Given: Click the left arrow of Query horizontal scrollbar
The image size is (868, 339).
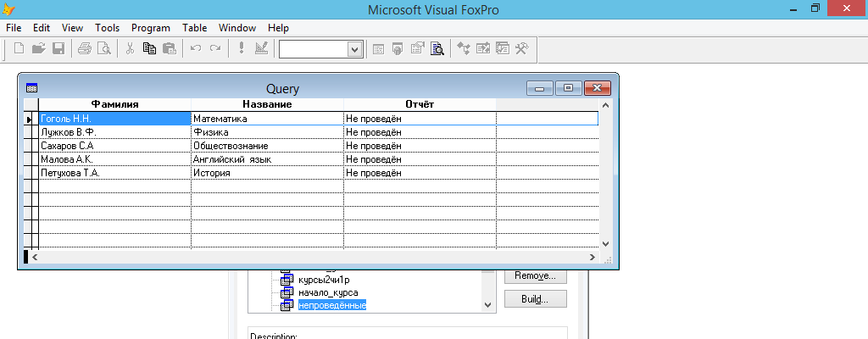Looking at the screenshot, I should [x=34, y=257].
